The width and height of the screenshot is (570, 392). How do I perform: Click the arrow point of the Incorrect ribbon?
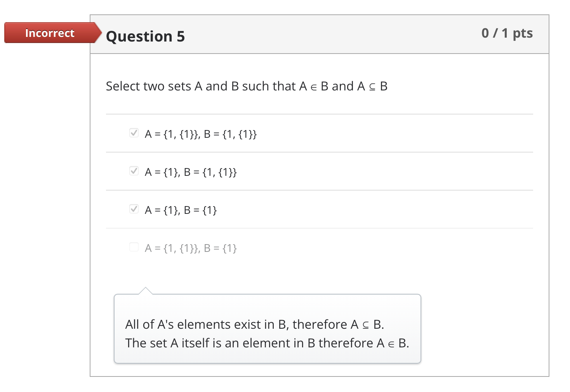coord(97,33)
